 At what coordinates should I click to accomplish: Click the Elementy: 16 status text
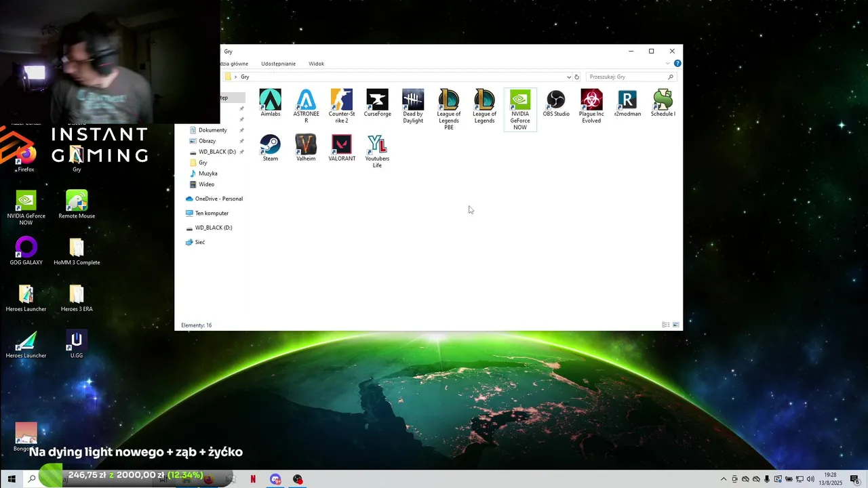196,325
